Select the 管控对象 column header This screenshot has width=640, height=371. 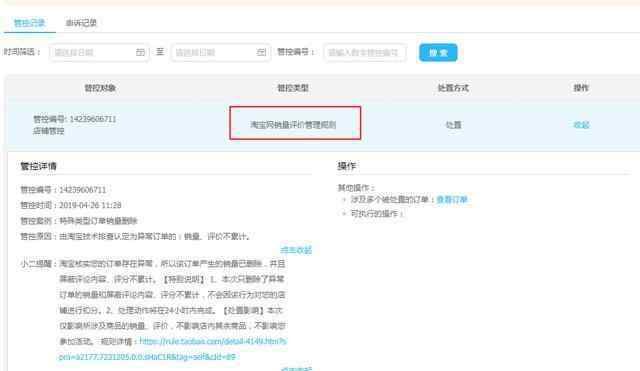(100, 88)
